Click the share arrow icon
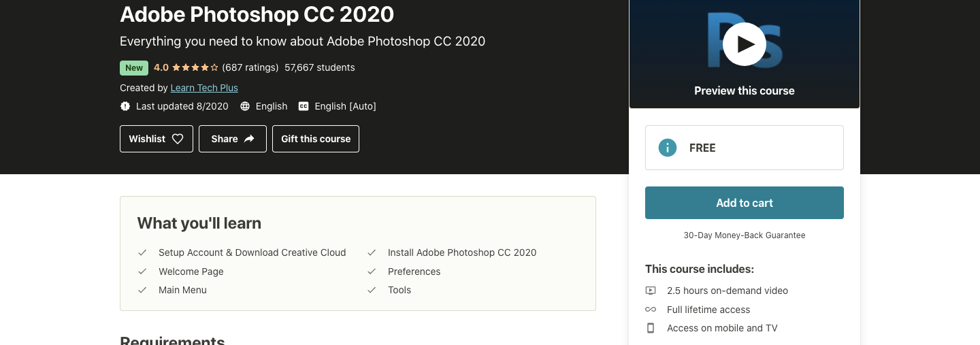Screen dimensions: 980x345 249,139
